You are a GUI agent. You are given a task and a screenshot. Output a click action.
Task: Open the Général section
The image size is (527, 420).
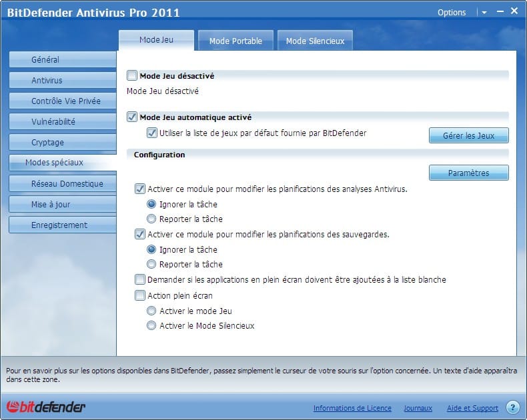(x=63, y=59)
